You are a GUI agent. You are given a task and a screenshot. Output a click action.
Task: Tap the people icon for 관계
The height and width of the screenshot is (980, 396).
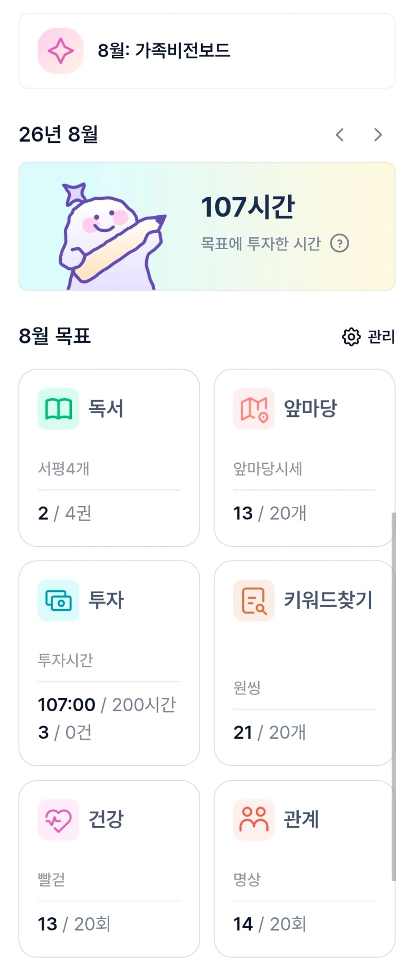[x=254, y=820]
